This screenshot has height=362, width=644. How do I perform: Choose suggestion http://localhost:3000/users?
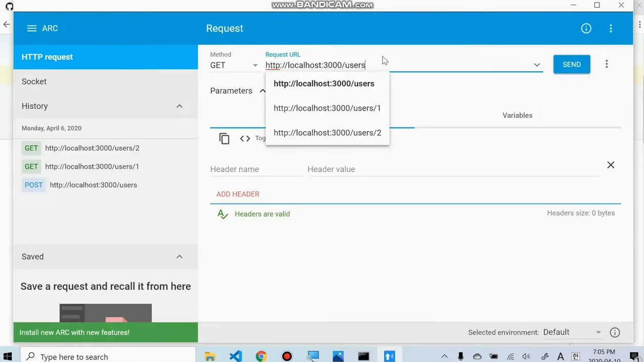pyautogui.click(x=327, y=83)
